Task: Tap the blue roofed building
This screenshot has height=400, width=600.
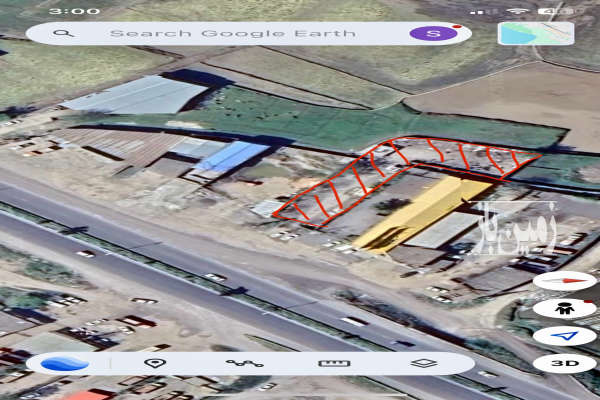Action: pyautogui.click(x=230, y=157)
